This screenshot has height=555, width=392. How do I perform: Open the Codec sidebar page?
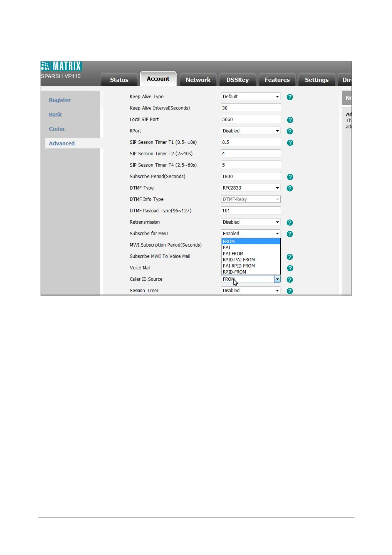[57, 129]
